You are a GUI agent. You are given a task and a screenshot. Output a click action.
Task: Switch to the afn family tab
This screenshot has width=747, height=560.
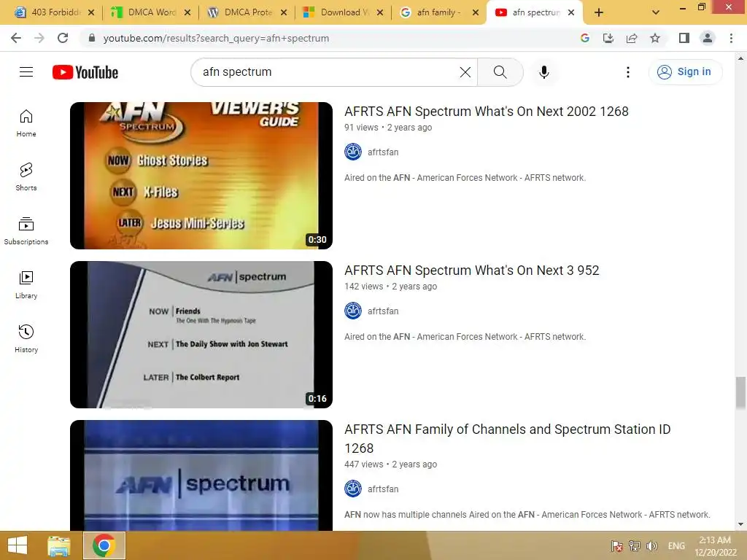[438, 12]
